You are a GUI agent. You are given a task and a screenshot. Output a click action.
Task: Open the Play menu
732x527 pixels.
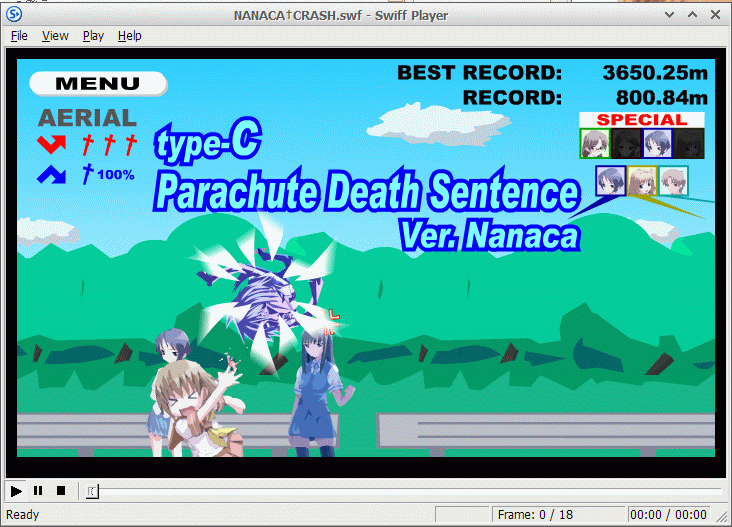pyautogui.click(x=93, y=35)
